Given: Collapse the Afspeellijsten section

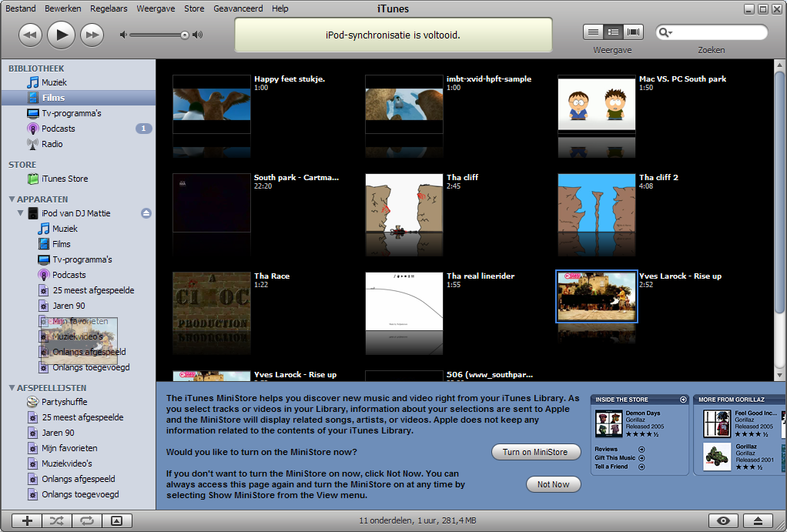Looking at the screenshot, I should point(12,388).
